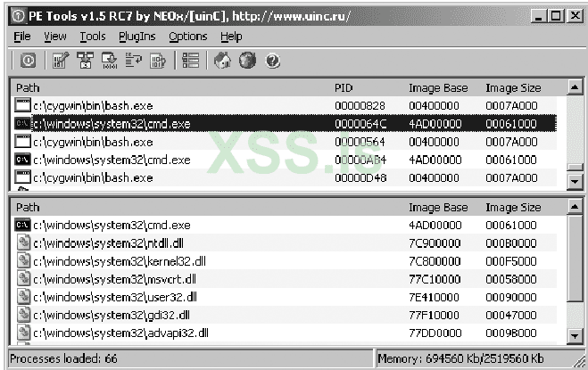Click the ntdll.dll module file icon
Screen dimensions: 588x370
(x=23, y=243)
